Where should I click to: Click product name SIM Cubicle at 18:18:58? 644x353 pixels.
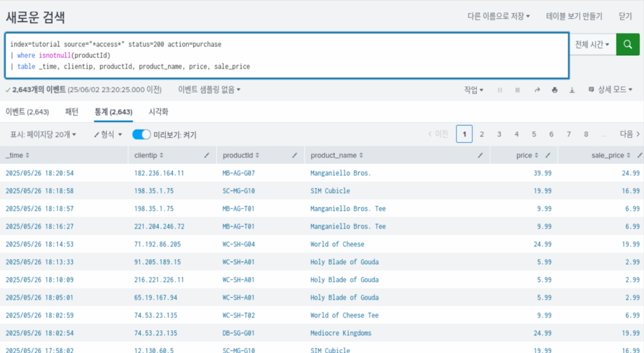pyautogui.click(x=330, y=191)
